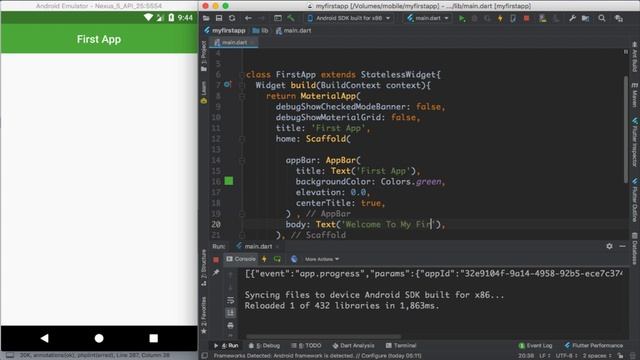Click the First App title in emulator
The image size is (640, 360).
[x=99, y=39]
